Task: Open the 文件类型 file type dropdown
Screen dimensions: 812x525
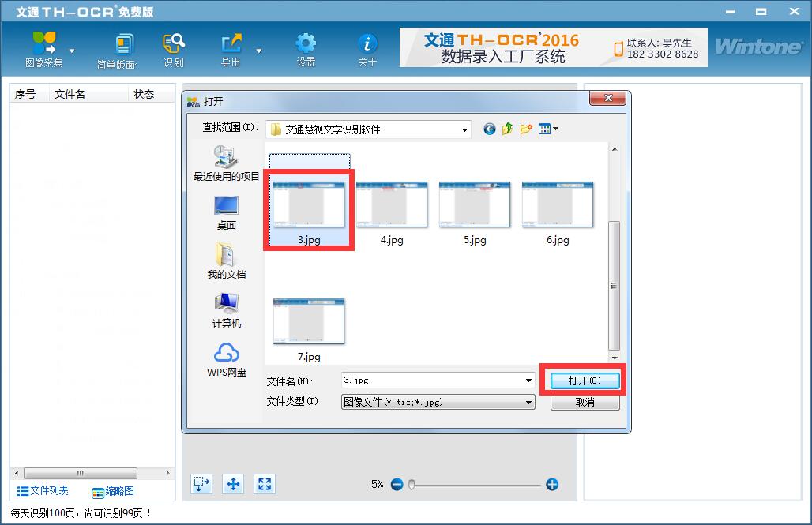Action: tap(528, 402)
